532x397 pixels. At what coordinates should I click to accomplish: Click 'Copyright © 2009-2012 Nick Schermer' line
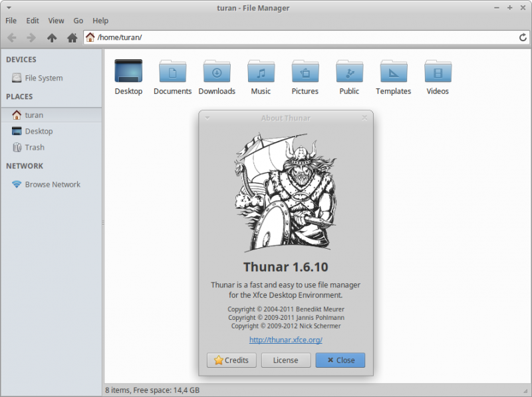coord(286,326)
